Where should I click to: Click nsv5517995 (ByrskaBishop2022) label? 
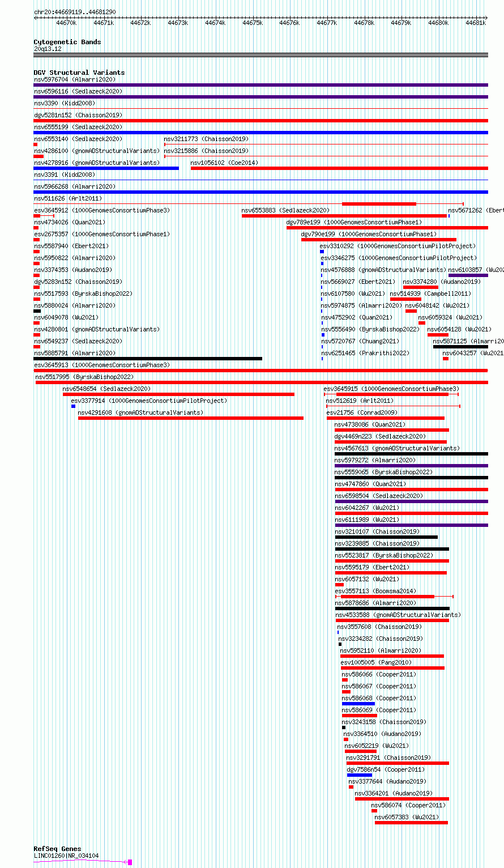pos(85,377)
